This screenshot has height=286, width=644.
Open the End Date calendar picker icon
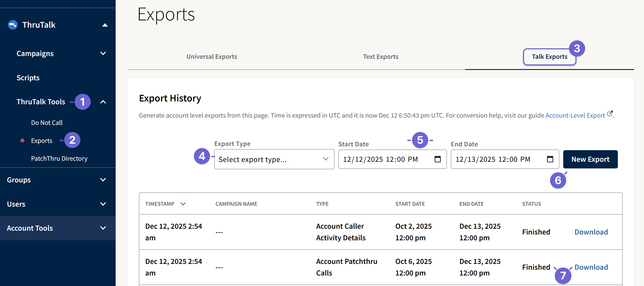tap(550, 159)
